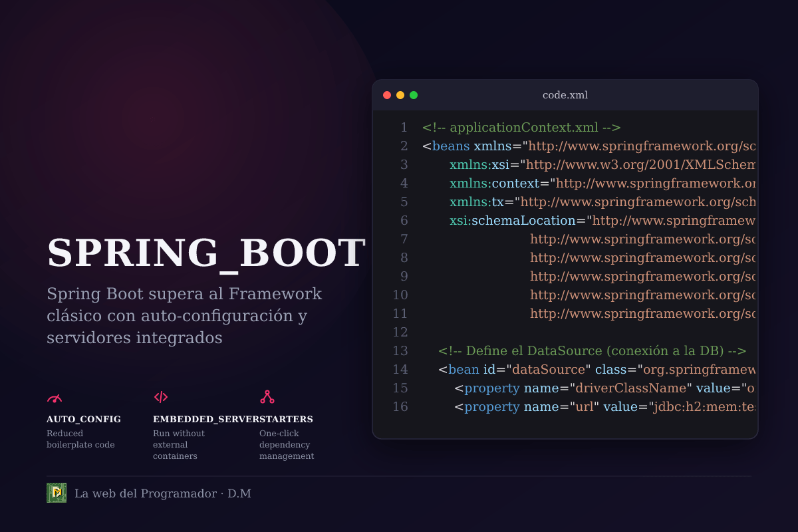Click the AUTO_CONFIG label
The height and width of the screenshot is (532, 798).
84,420
